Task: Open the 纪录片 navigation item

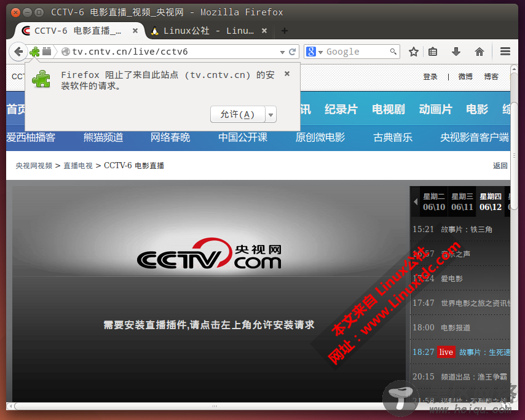Action: 341,109
